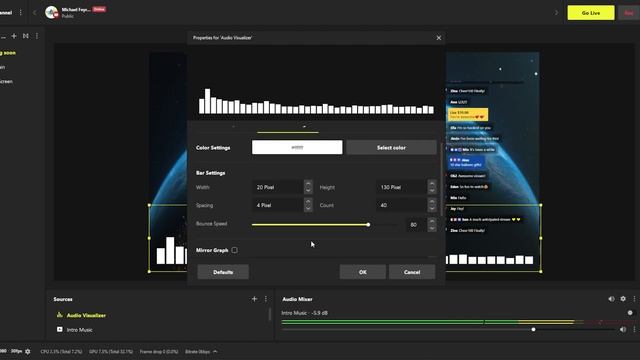Image resolution: width=640 pixels, height=360 pixels.
Task: Open Audio Mixer settings gear
Action: pyautogui.click(x=623, y=299)
